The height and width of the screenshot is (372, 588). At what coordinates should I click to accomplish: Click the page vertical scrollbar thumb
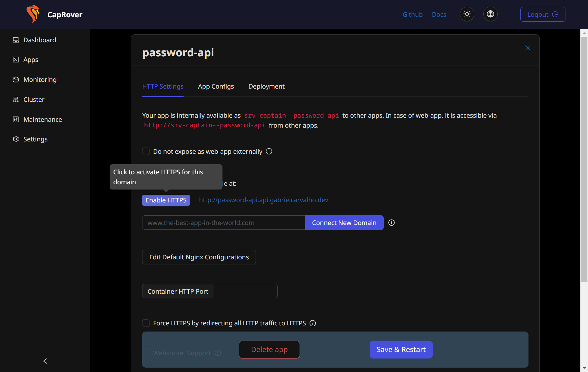(x=584, y=158)
